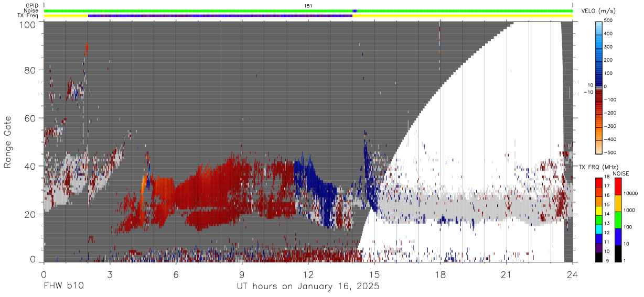Select the red 17–18 MHz TX frequency swatch
Image resolution: width=644 pixels, height=297 pixels.
click(598, 182)
